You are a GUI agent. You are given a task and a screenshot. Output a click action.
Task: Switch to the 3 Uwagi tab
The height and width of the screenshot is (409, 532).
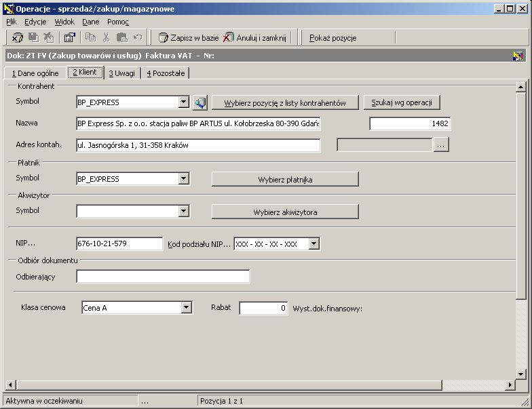pyautogui.click(x=122, y=73)
